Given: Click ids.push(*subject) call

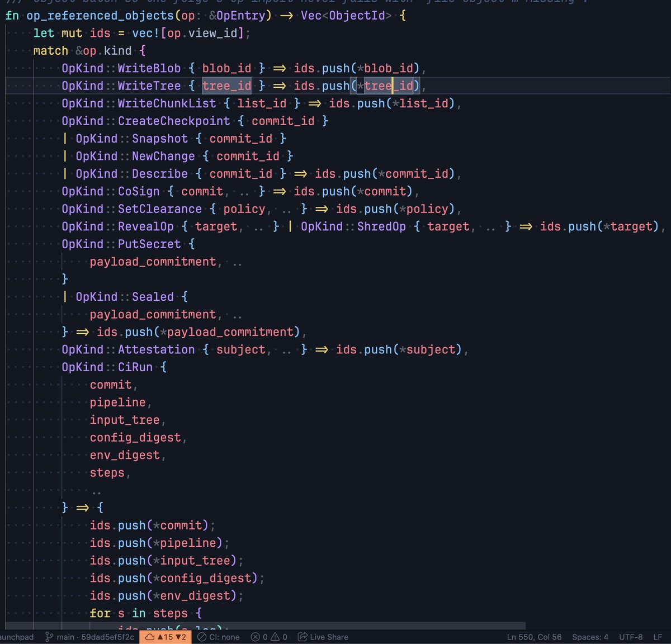Looking at the screenshot, I should 399,350.
